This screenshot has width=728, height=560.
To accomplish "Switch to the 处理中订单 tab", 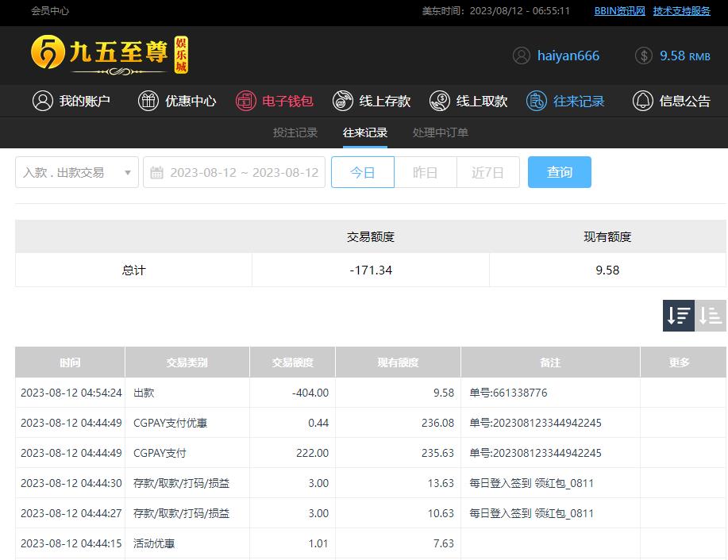I will pos(440,132).
